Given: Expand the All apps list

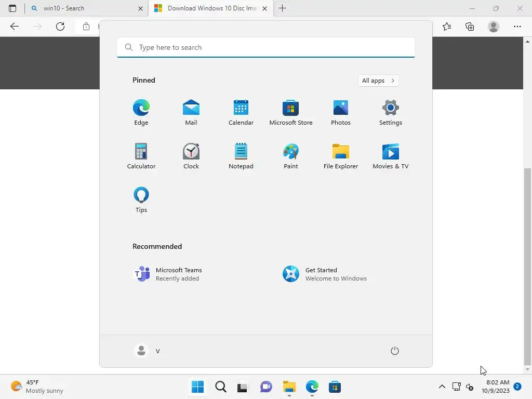Looking at the screenshot, I should click(378, 81).
